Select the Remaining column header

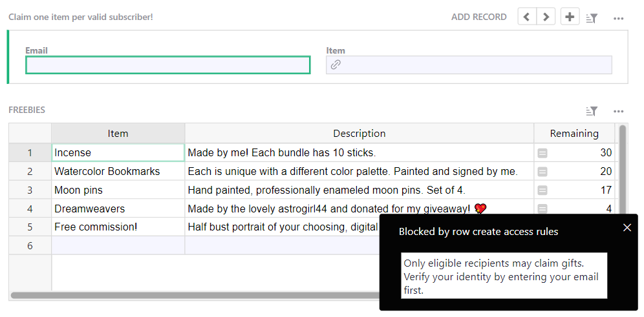coord(574,134)
